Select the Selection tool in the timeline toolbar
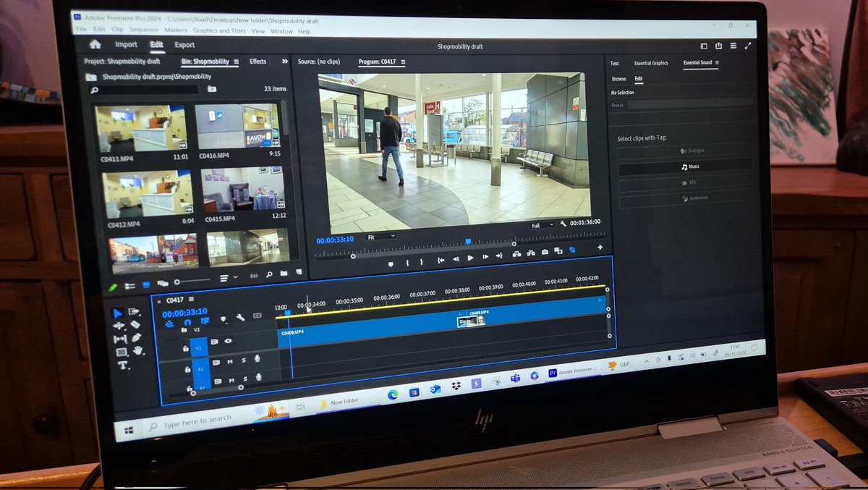Image resolution: width=868 pixels, height=490 pixels. point(118,312)
